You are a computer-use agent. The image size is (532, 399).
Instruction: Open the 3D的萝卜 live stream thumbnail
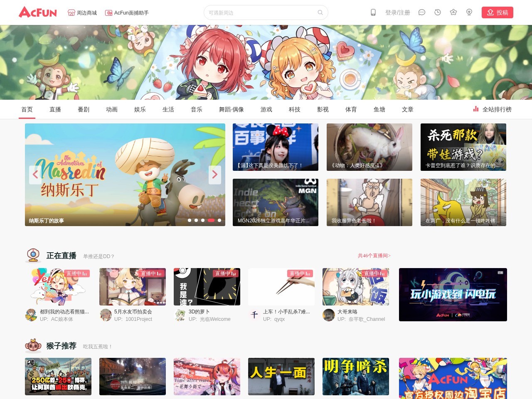coord(207,287)
